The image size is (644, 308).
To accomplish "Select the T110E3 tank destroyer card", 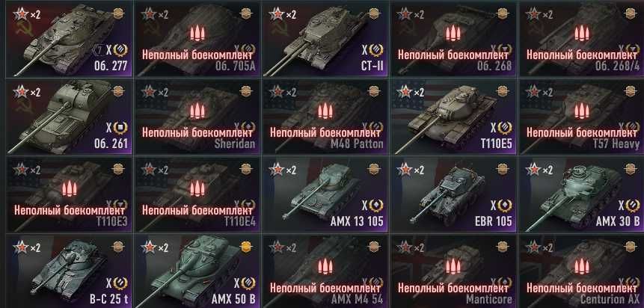I will 69,195.
